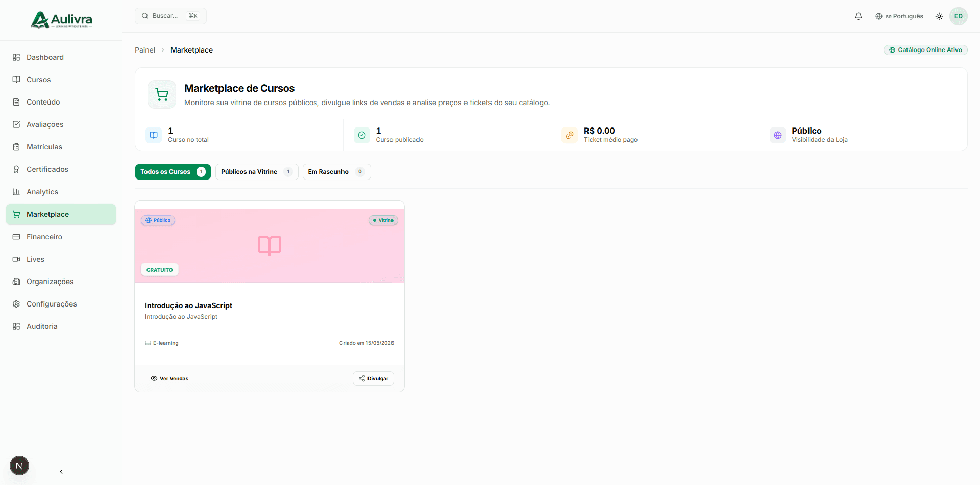Image resolution: width=980 pixels, height=485 pixels.
Task: Click the GRATUITO price tag
Action: pos(160,270)
